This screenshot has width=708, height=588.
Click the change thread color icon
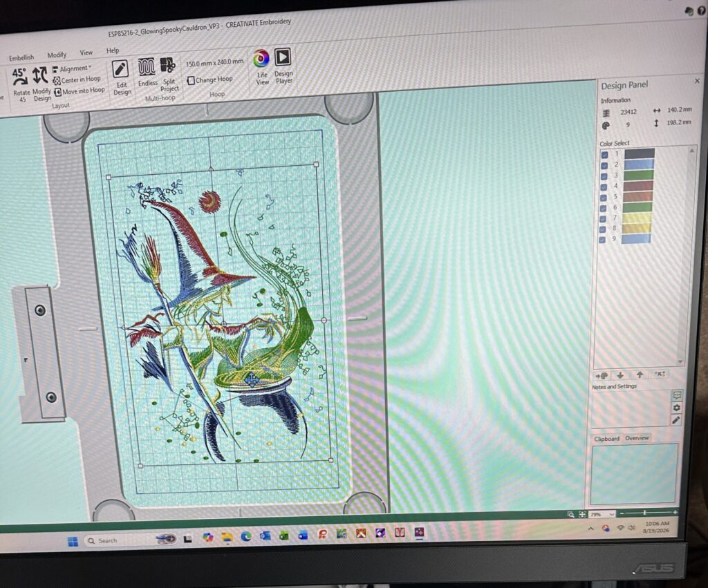coord(602,375)
